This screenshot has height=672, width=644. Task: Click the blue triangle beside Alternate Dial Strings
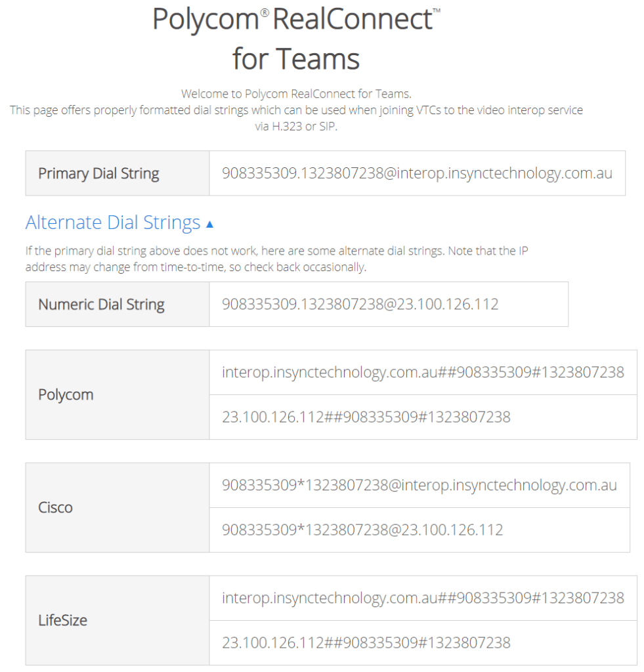click(209, 224)
